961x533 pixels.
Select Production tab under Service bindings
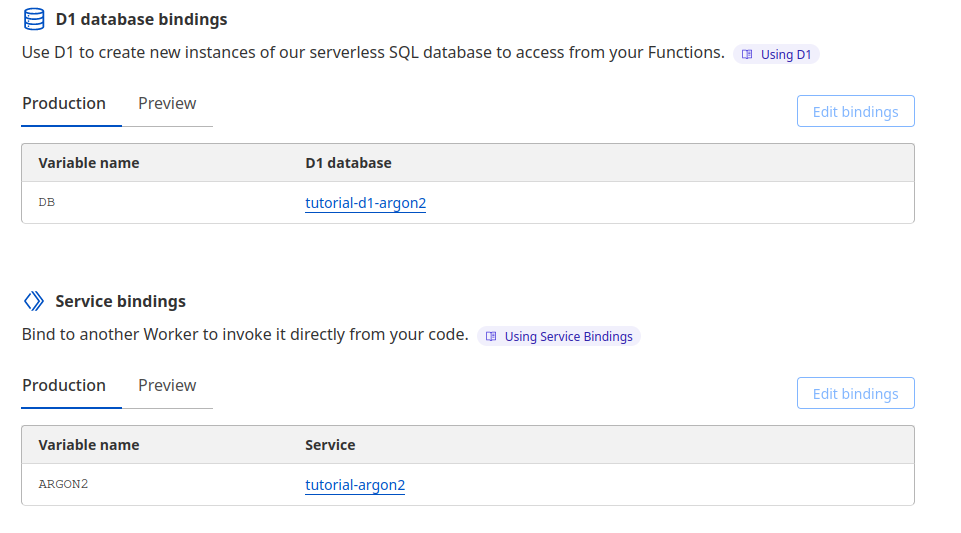(x=64, y=385)
